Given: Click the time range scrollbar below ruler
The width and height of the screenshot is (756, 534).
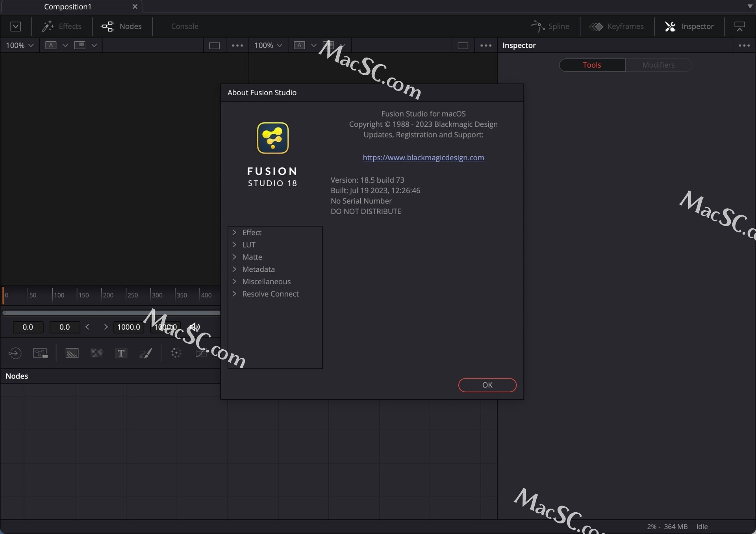Looking at the screenshot, I should tap(111, 313).
